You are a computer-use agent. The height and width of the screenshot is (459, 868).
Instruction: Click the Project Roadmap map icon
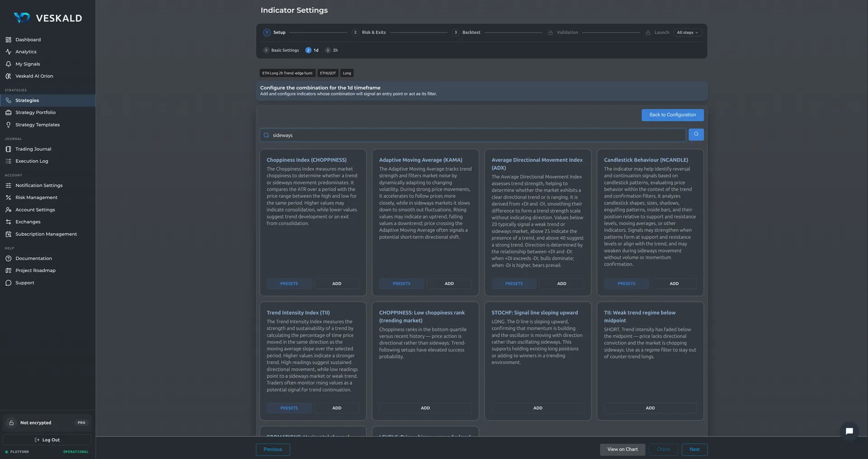coord(8,270)
